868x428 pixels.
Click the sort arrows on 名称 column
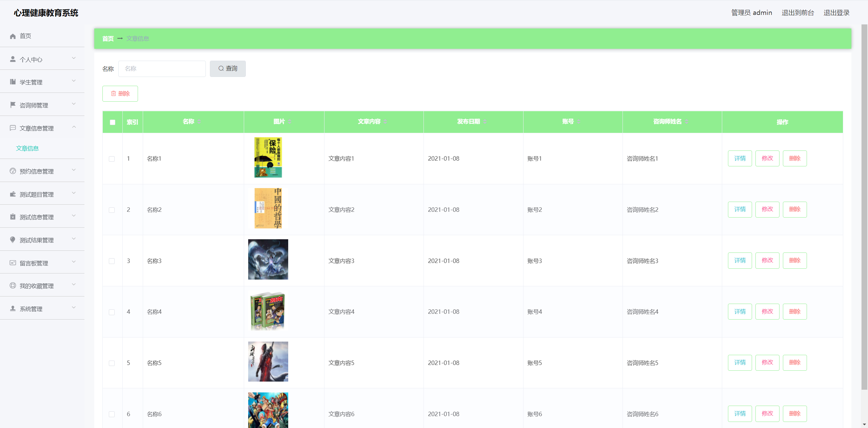point(199,122)
